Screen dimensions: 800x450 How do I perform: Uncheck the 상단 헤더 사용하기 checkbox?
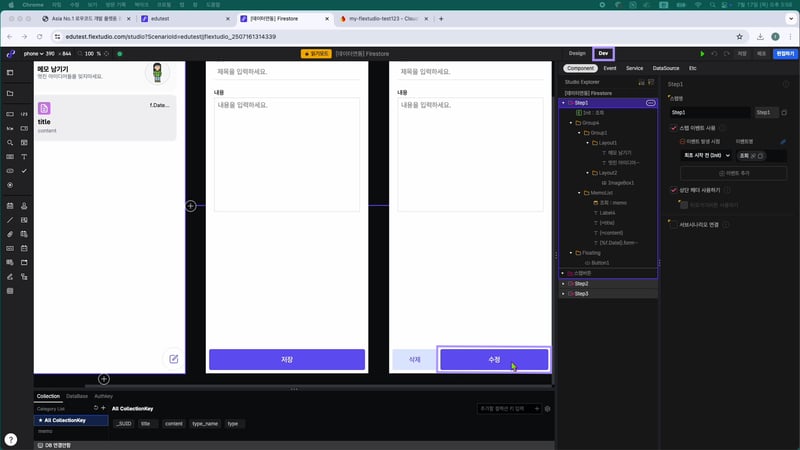(673, 189)
